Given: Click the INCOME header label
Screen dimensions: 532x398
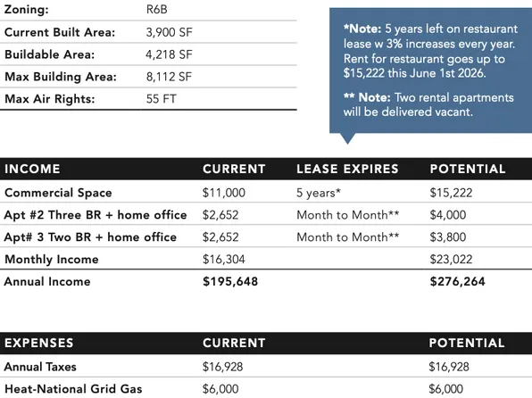Looking at the screenshot, I should [x=32, y=169].
